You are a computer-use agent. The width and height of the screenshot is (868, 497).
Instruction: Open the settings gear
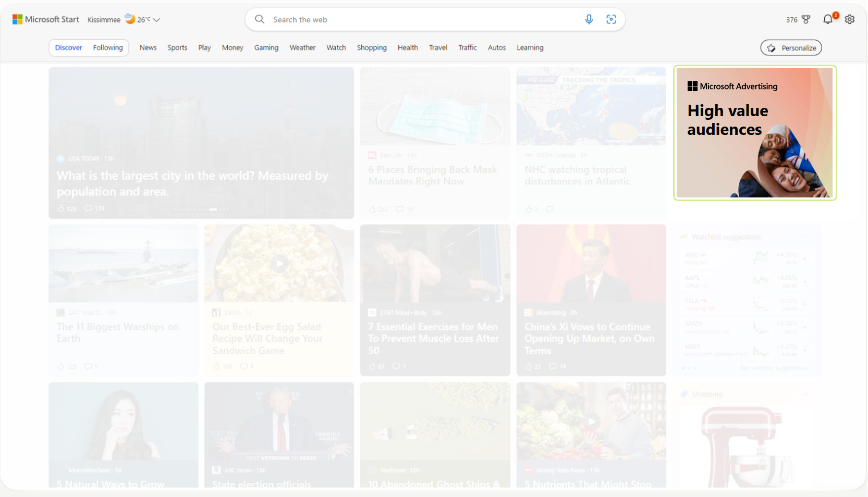(850, 19)
